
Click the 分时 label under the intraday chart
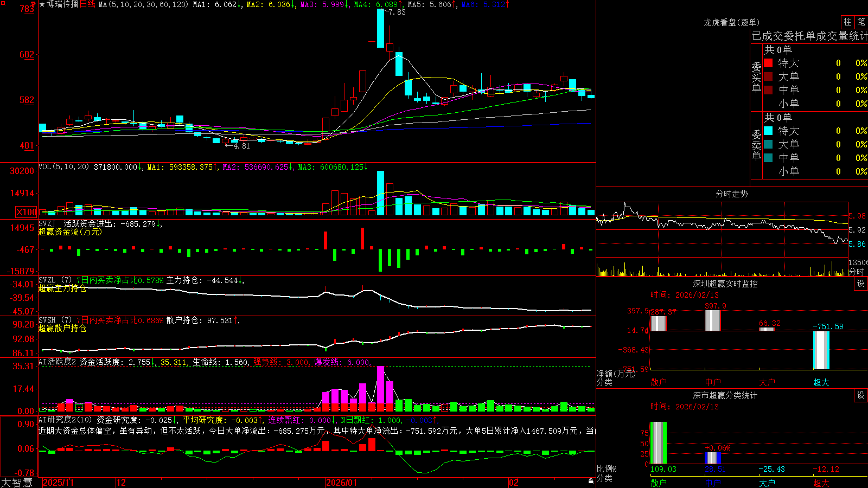pos(856,272)
